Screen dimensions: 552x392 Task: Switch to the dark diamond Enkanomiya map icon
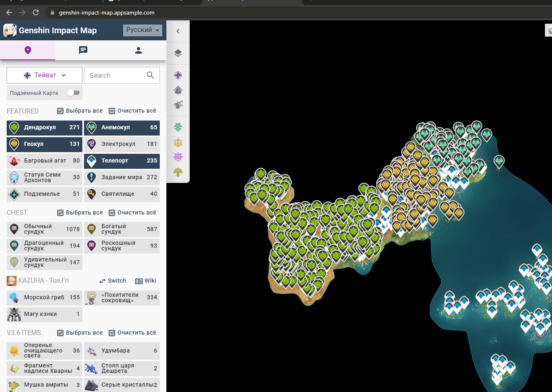[x=178, y=90]
